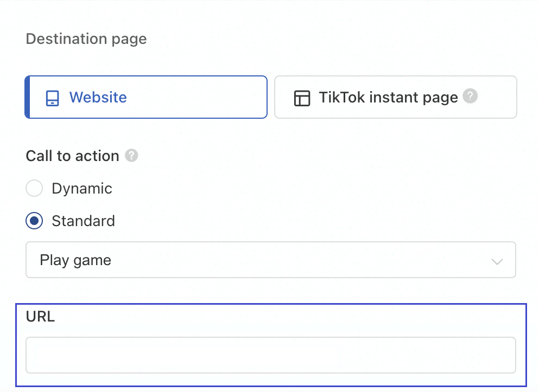Choose TikTok instant page destination

[395, 97]
